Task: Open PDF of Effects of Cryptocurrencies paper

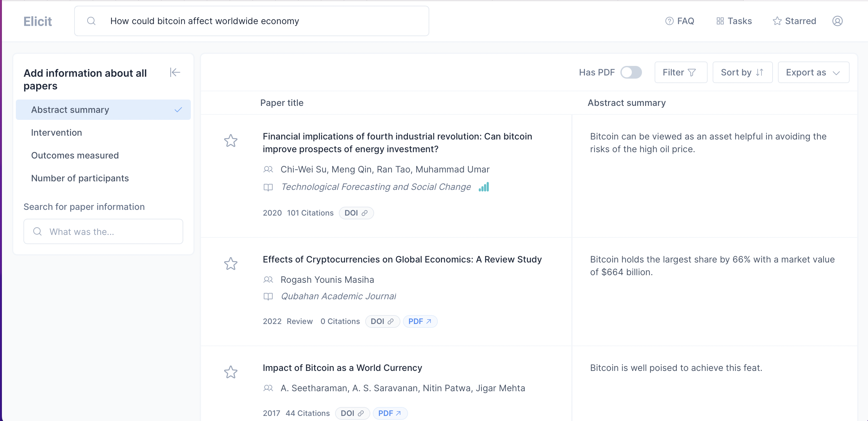Action: [419, 321]
